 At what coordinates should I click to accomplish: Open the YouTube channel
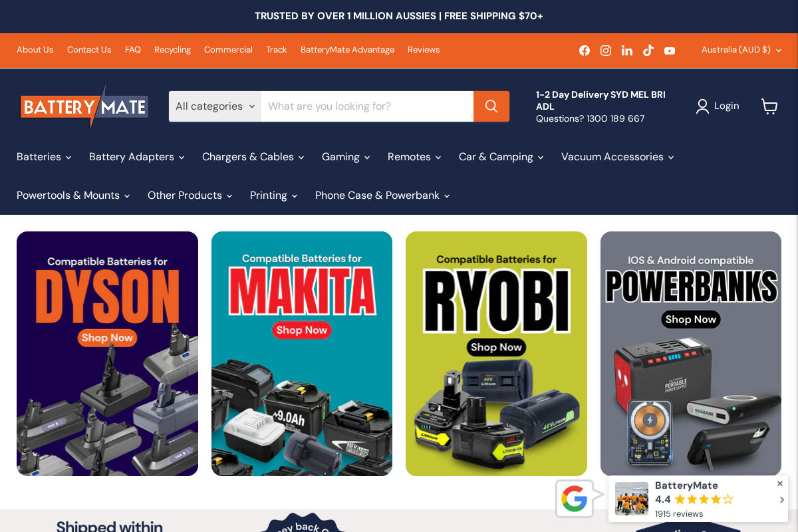pyautogui.click(x=670, y=50)
